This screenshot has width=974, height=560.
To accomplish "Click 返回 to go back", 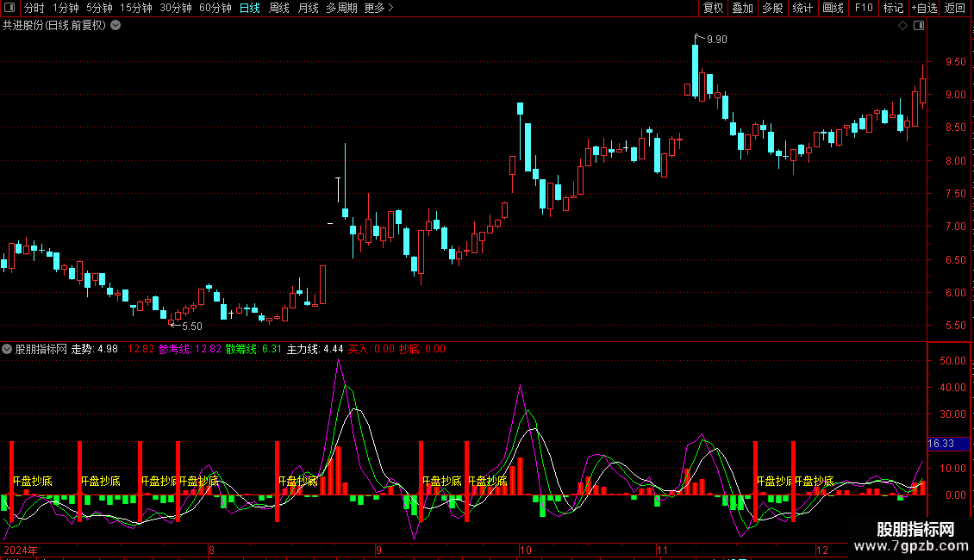I will pyautogui.click(x=955, y=8).
